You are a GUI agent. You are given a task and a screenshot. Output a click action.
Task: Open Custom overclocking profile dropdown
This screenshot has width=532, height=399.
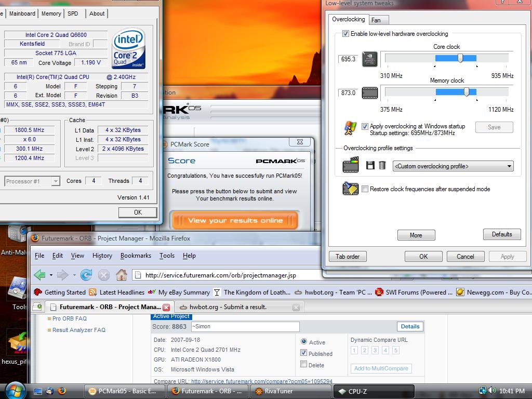pos(453,166)
